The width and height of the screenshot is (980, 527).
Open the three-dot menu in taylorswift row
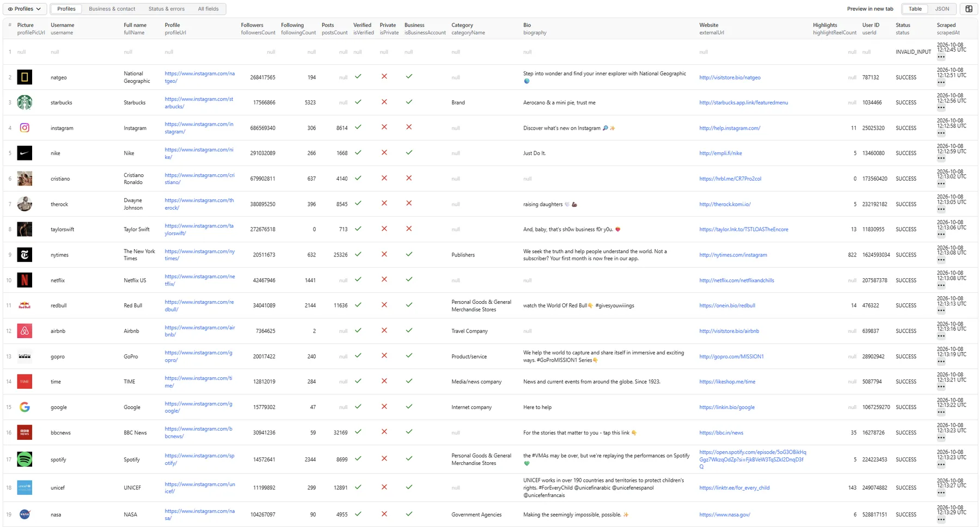pos(941,235)
